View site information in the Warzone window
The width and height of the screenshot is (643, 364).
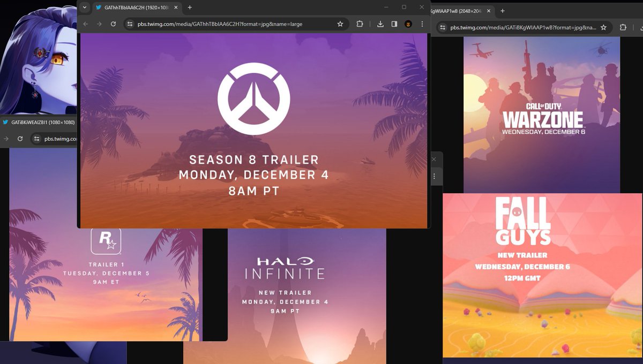click(x=443, y=27)
